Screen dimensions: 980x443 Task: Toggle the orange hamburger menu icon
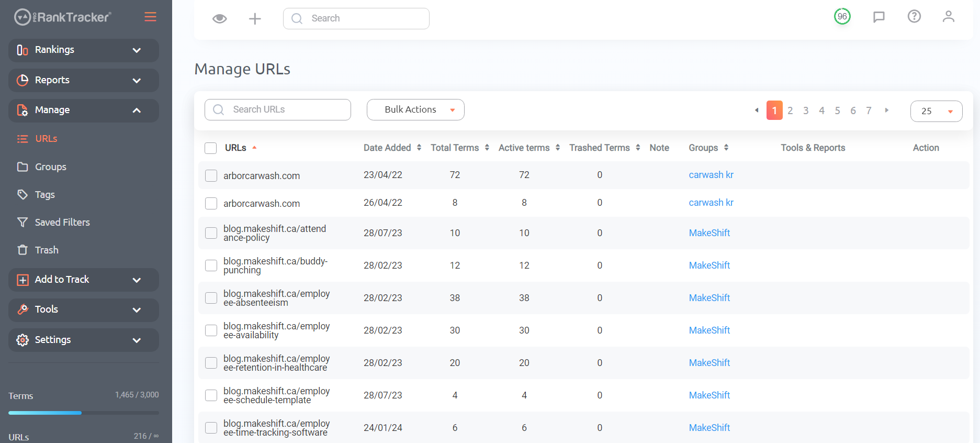150,17
